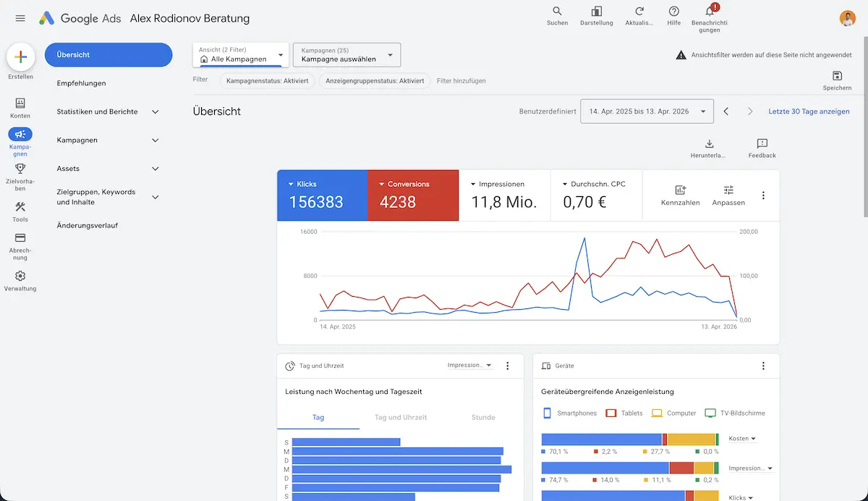This screenshot has height=501, width=868.
Task: Open Kampagne auswählen dropdown
Action: pos(346,55)
